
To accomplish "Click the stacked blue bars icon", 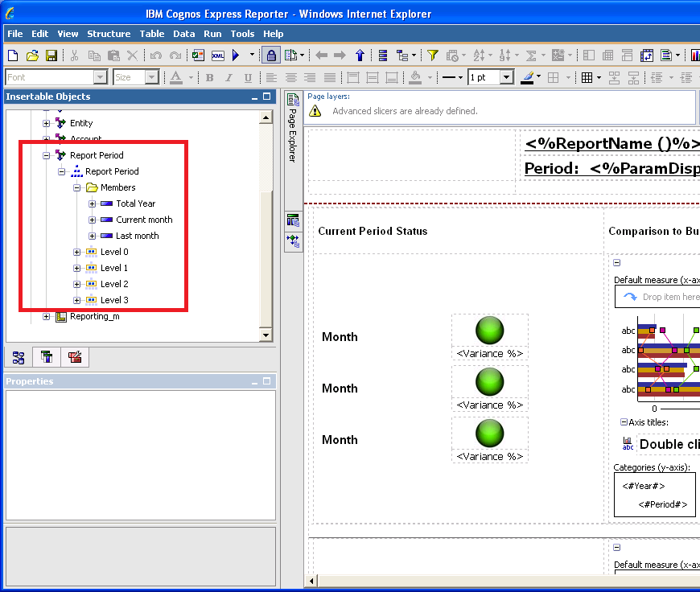I will click(x=383, y=55).
